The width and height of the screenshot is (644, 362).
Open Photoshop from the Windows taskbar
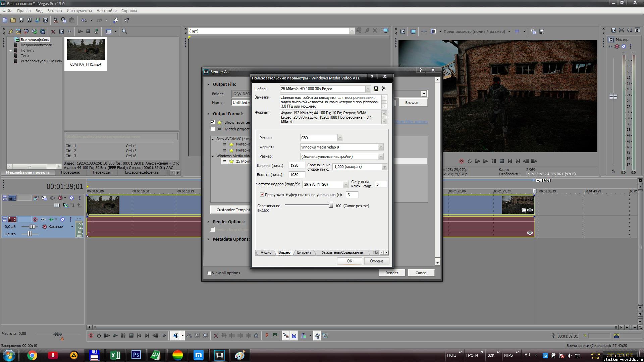(136, 355)
